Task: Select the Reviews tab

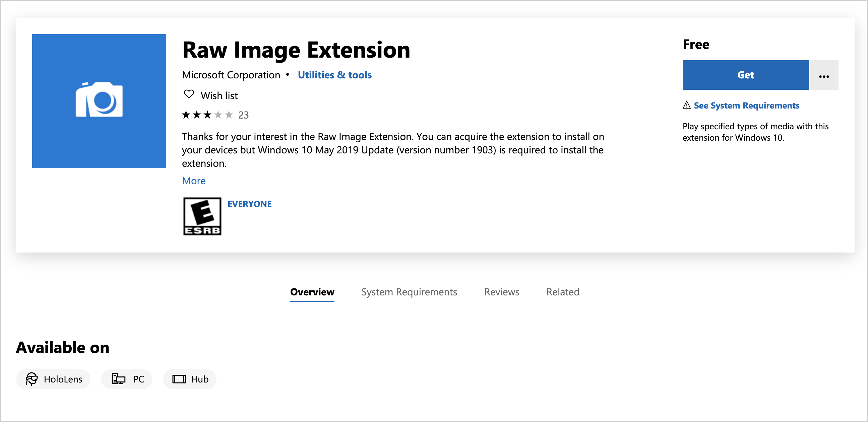Action: click(x=502, y=291)
